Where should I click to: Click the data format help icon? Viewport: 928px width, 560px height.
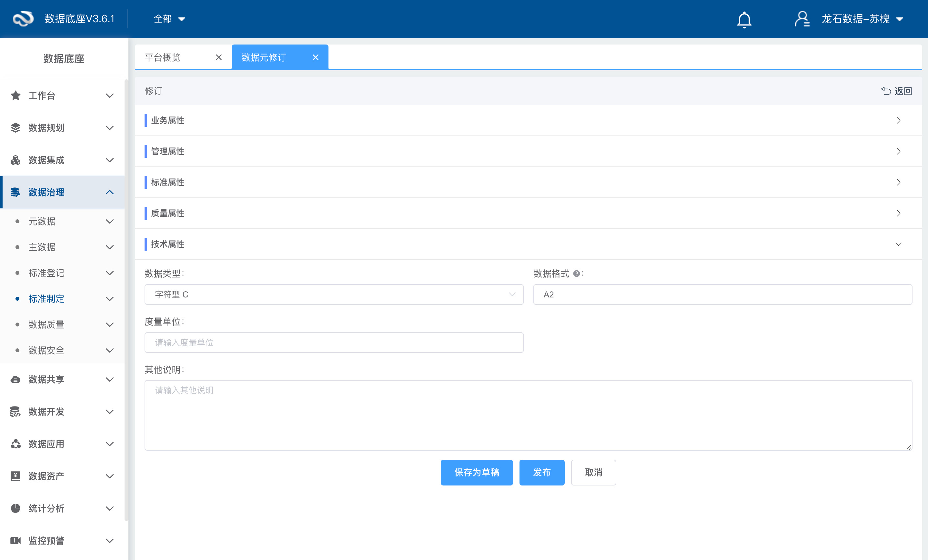tap(576, 274)
